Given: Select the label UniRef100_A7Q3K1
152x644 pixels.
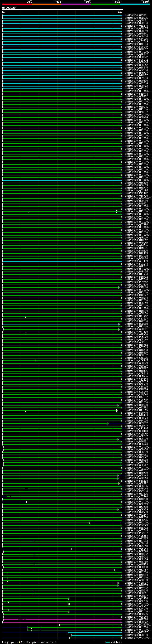Looking at the screenshot, I should point(136,34).
